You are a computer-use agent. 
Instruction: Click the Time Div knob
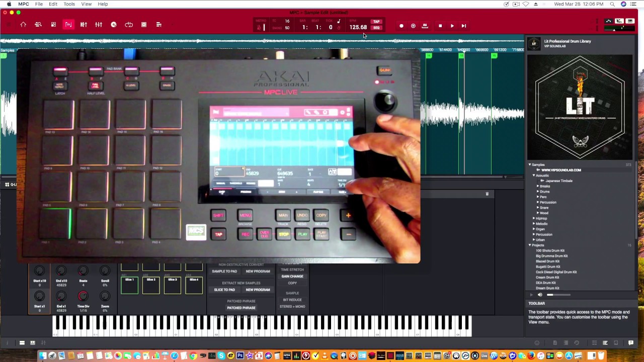pos(83,297)
